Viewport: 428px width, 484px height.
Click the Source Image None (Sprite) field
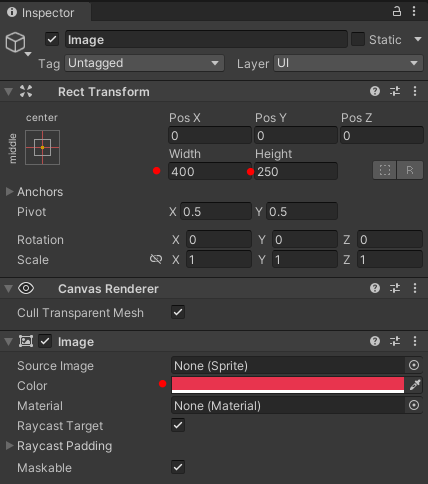(x=288, y=365)
